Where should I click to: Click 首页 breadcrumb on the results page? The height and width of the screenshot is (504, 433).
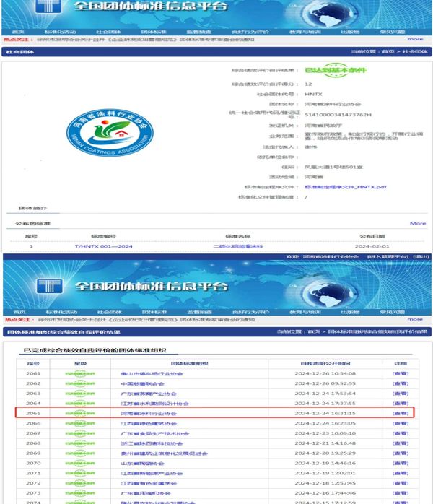tap(314, 331)
